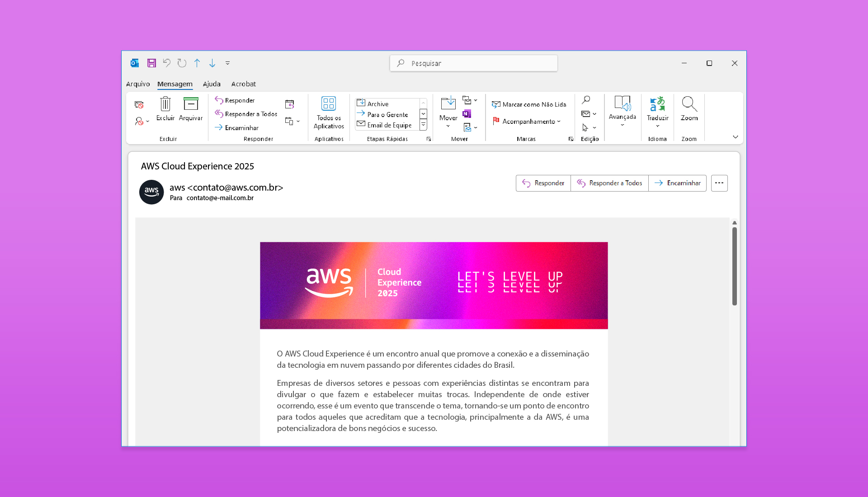This screenshot has height=497, width=868.
Task: Send message to OneNote
Action: [467, 114]
